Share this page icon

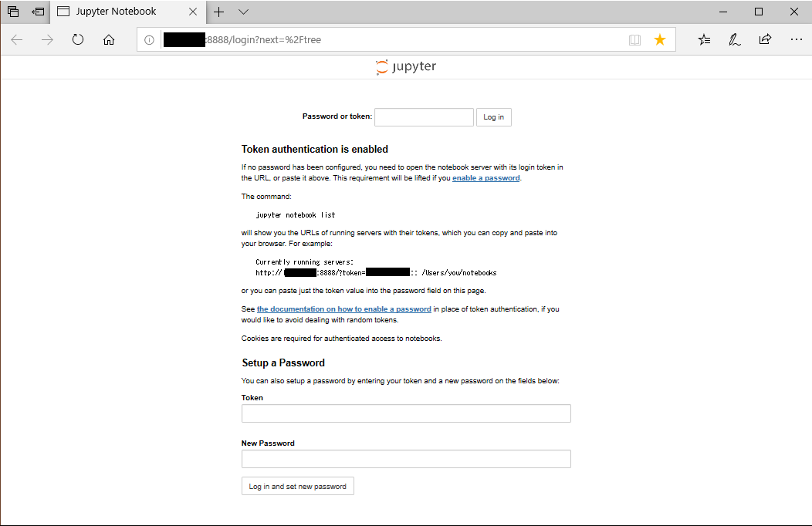[765, 40]
